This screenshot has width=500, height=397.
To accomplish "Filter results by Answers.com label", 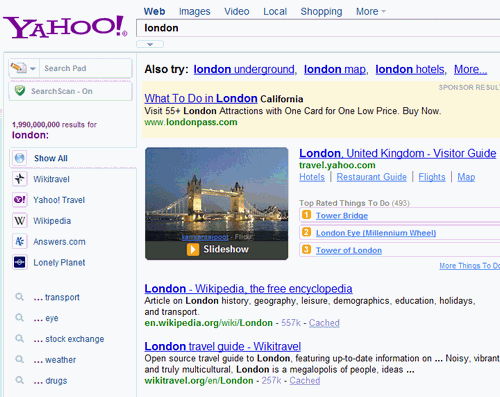I will click(59, 242).
